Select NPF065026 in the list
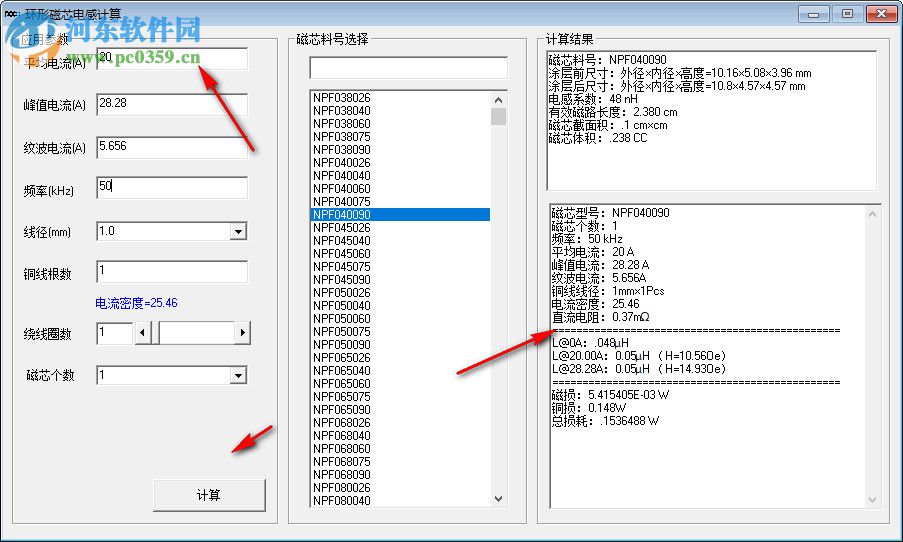This screenshot has height=542, width=903. point(400,358)
